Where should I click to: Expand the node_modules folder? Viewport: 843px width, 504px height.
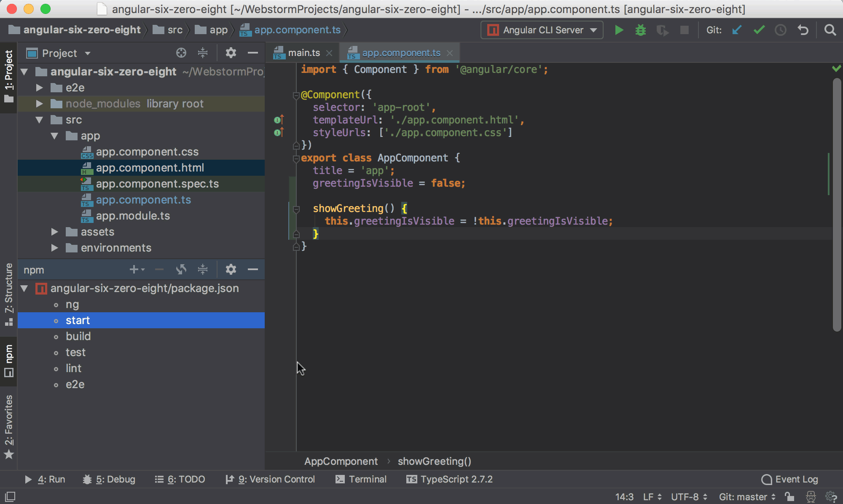39,104
